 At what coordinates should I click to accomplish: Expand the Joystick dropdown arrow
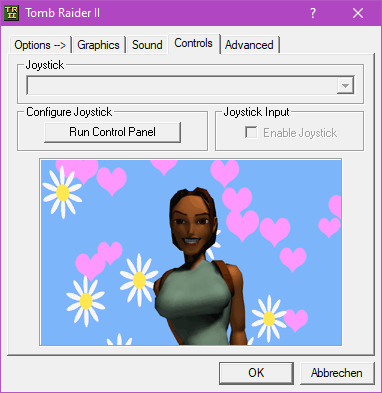click(x=345, y=86)
